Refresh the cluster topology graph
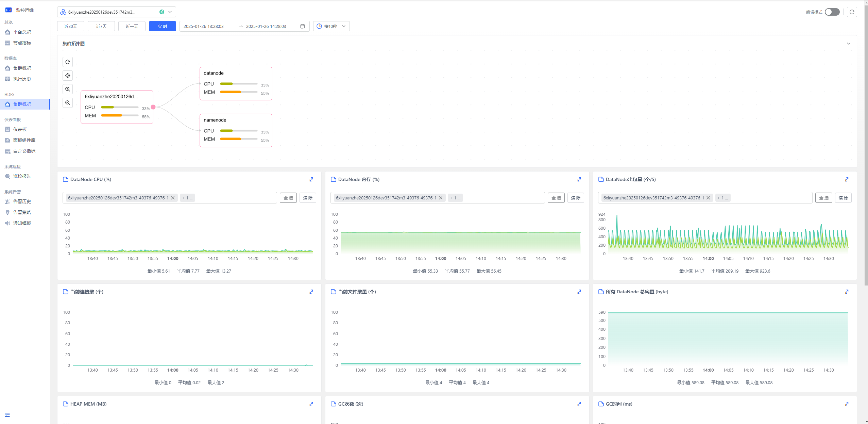The image size is (868, 424). [68, 62]
